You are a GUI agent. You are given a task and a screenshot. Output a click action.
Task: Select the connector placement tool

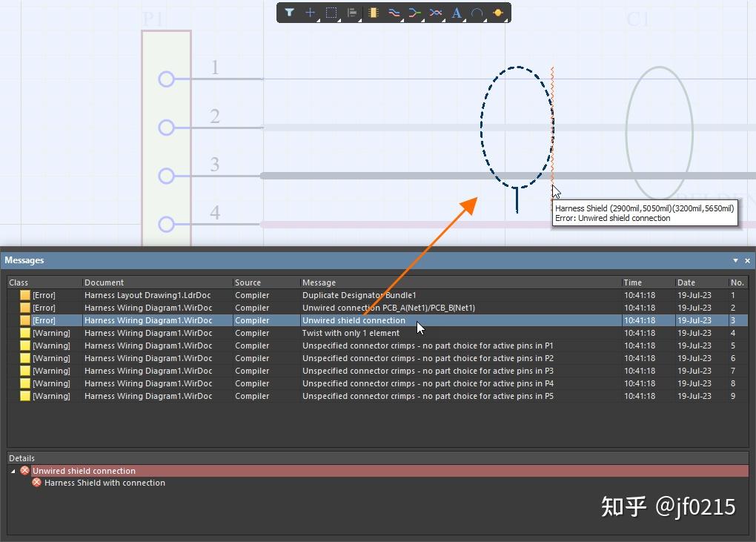click(373, 13)
